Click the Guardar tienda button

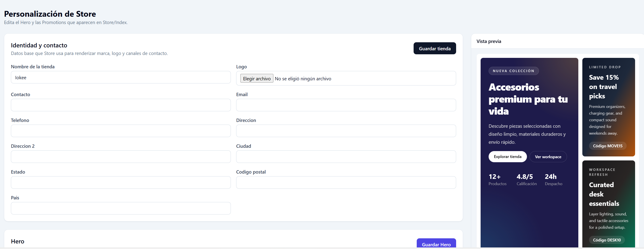(435, 48)
